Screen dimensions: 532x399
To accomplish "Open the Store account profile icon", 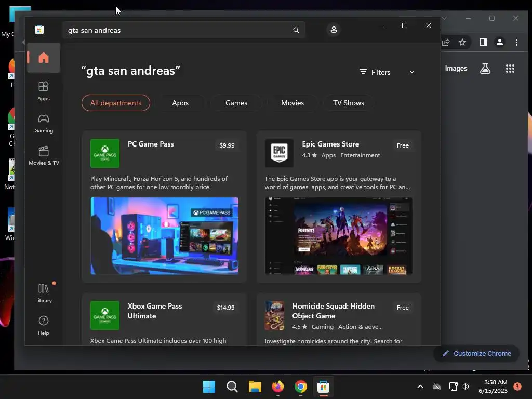I will (334, 30).
